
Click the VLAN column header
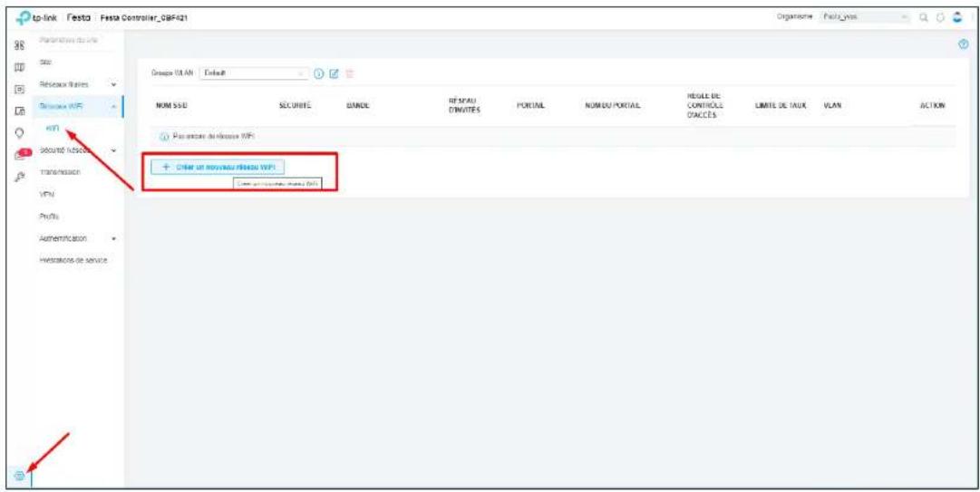click(832, 106)
